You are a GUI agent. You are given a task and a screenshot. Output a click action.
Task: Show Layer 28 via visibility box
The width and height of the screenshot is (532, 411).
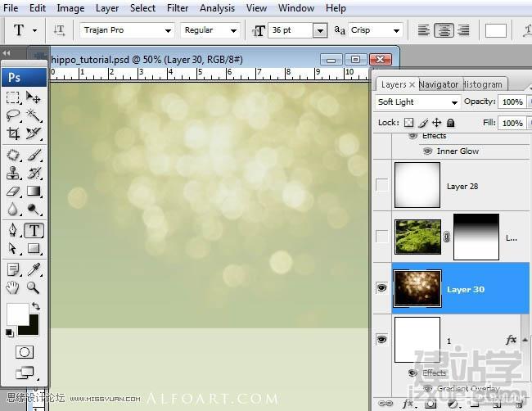[x=381, y=185]
